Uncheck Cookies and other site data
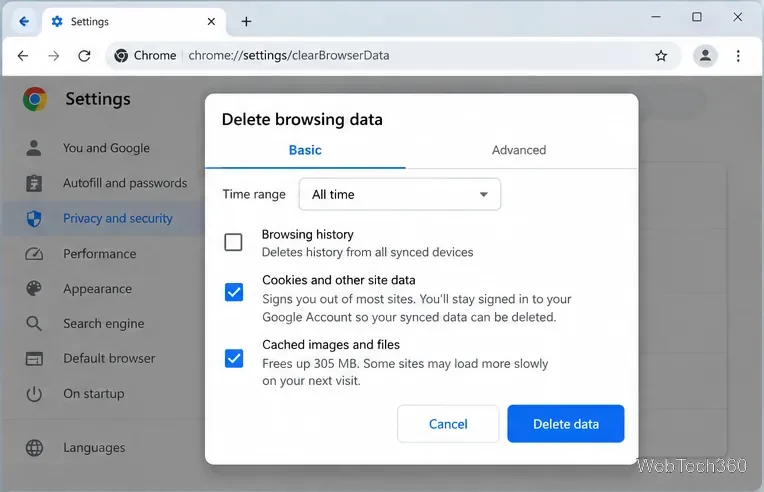The height and width of the screenshot is (492, 764). pos(234,292)
